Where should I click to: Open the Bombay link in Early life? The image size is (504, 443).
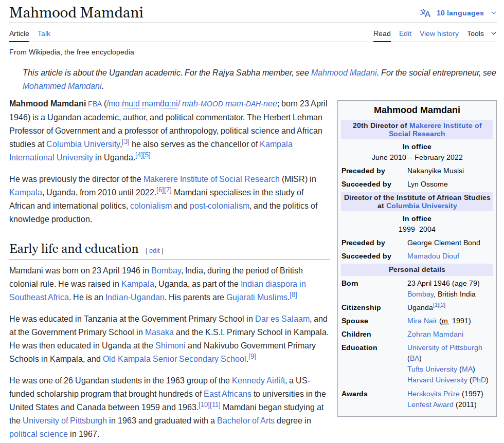[x=166, y=271]
